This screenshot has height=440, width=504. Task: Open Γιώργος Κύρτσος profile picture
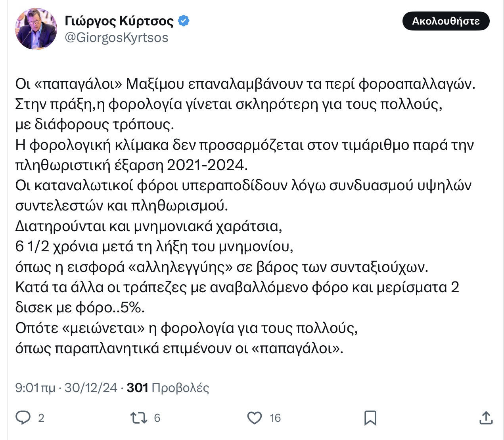pyautogui.click(x=36, y=29)
